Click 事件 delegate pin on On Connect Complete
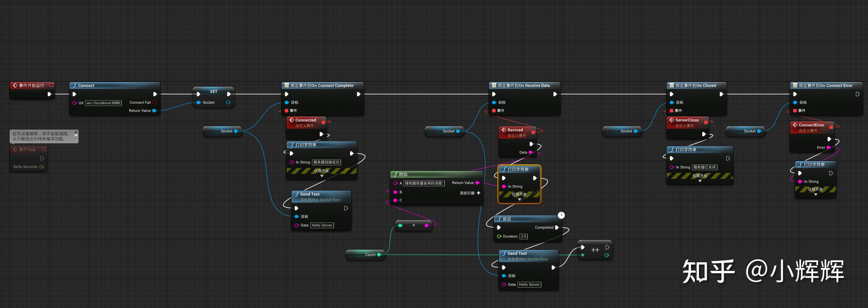This screenshot has height=308, width=868. (x=287, y=111)
